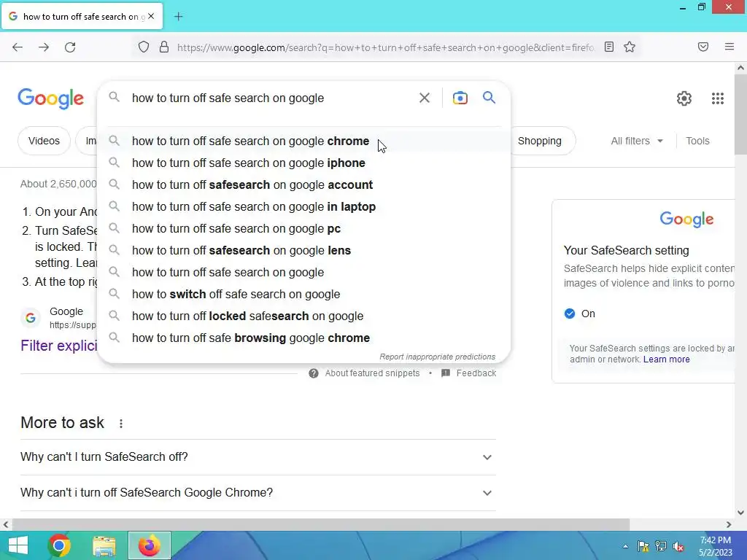The height and width of the screenshot is (560, 747).
Task: Open the About featured snippets link
Action: coord(372,373)
